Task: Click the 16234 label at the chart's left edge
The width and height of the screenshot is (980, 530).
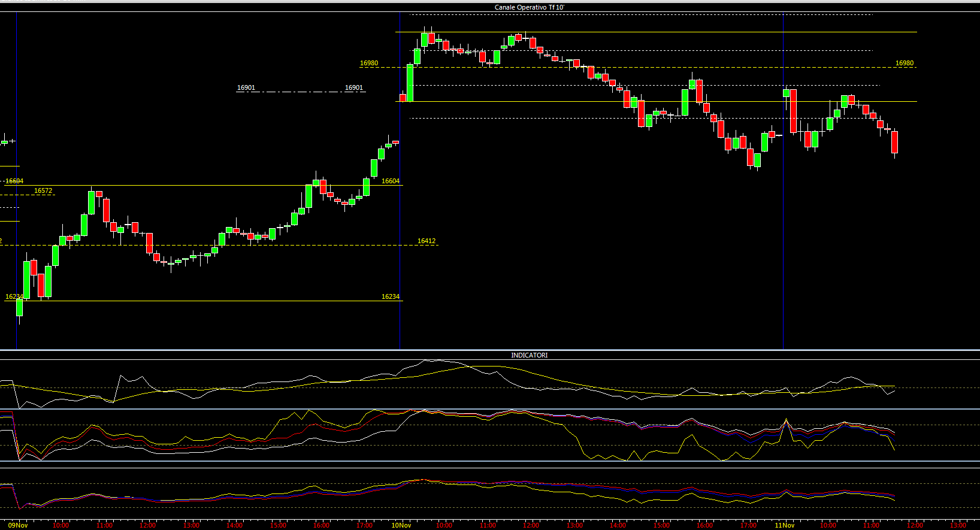Action: 14,296
